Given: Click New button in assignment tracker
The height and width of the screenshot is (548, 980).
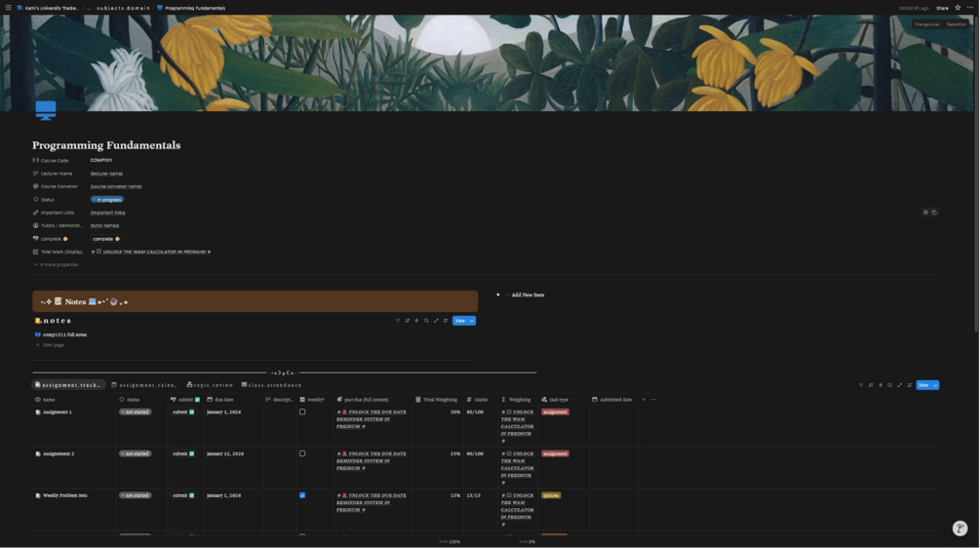Looking at the screenshot, I should point(923,385).
